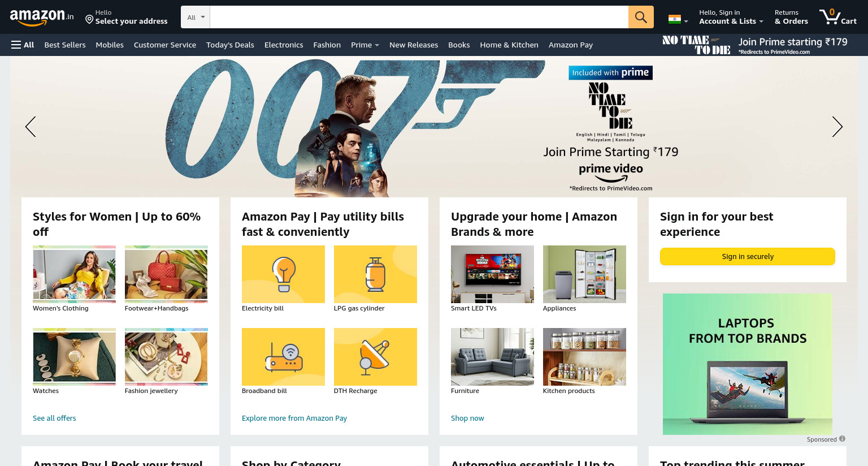The image size is (868, 466).
Task: Go to Today's Deals
Action: point(230,45)
